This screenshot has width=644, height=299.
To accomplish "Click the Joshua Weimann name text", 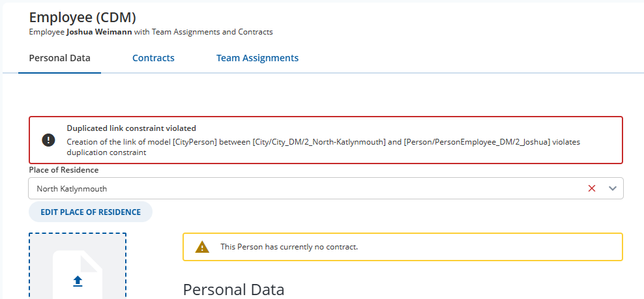I will click(x=99, y=32).
